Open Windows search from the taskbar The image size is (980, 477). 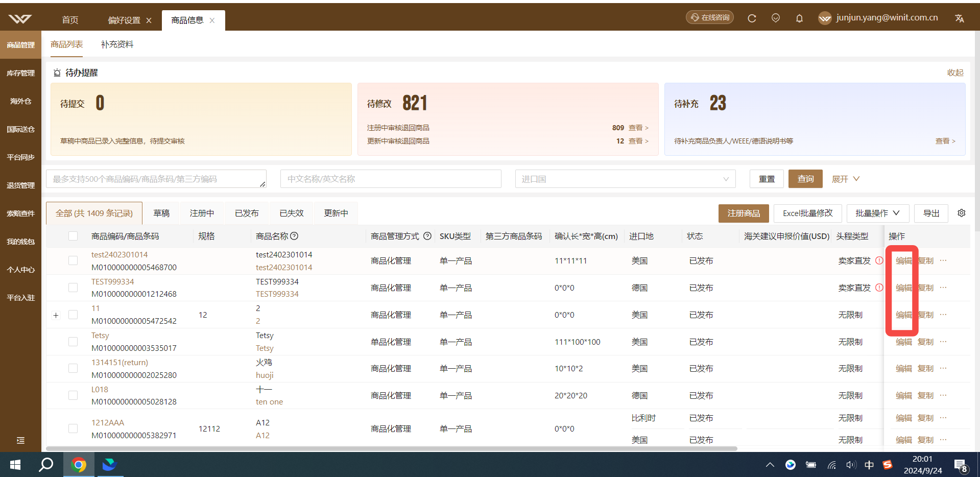[46, 465]
